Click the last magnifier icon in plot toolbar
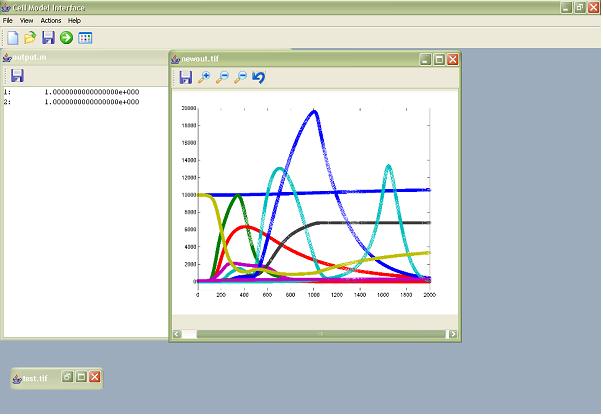Image resolution: width=603 pixels, height=416 pixels. coord(240,77)
